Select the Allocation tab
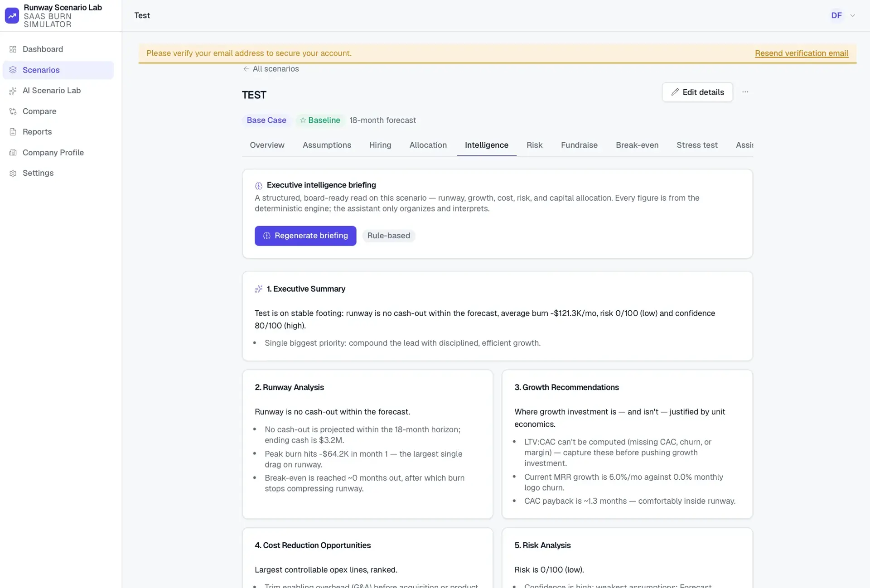Viewport: 870px width, 588px height. tap(428, 145)
